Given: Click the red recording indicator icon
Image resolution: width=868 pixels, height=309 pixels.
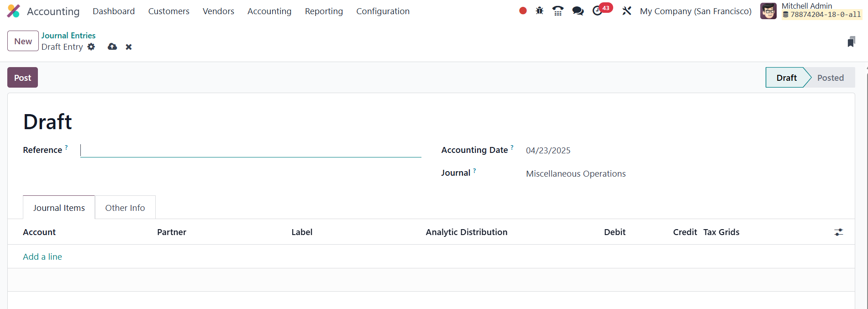Looking at the screenshot, I should point(523,10).
